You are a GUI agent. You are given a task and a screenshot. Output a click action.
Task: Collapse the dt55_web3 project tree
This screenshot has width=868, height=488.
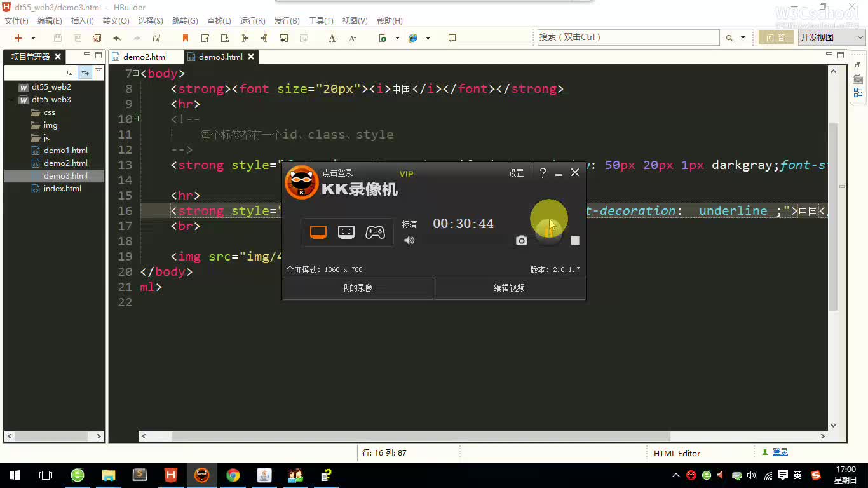click(11, 99)
